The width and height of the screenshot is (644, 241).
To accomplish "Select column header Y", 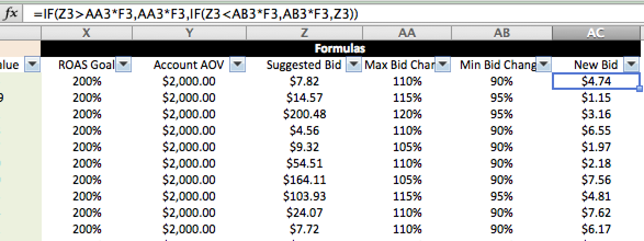I will pos(189,33).
